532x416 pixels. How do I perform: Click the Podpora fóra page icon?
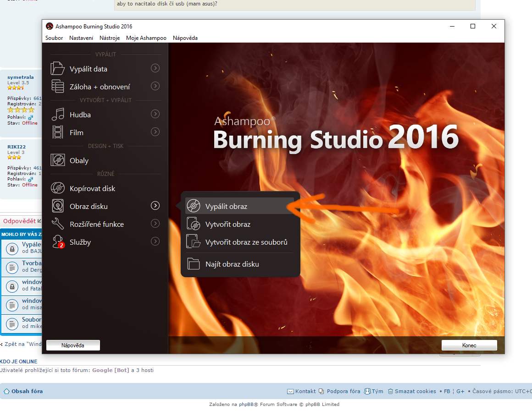click(321, 392)
